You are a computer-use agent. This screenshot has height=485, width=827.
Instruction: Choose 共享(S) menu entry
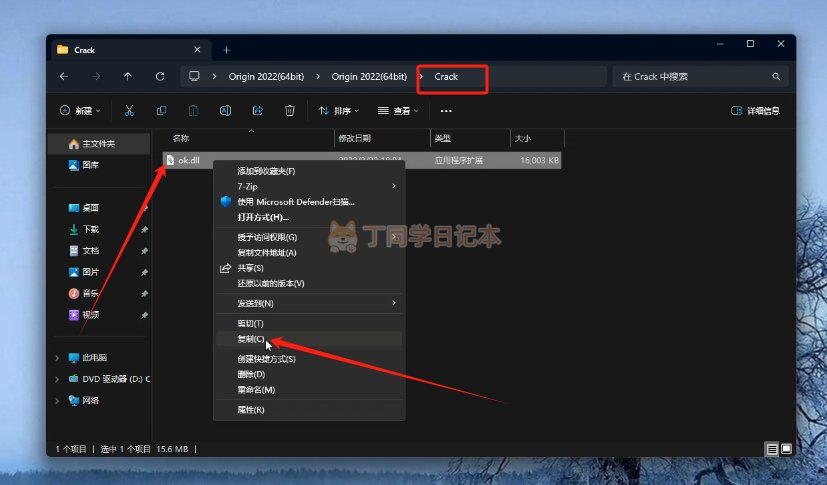[x=309, y=268]
